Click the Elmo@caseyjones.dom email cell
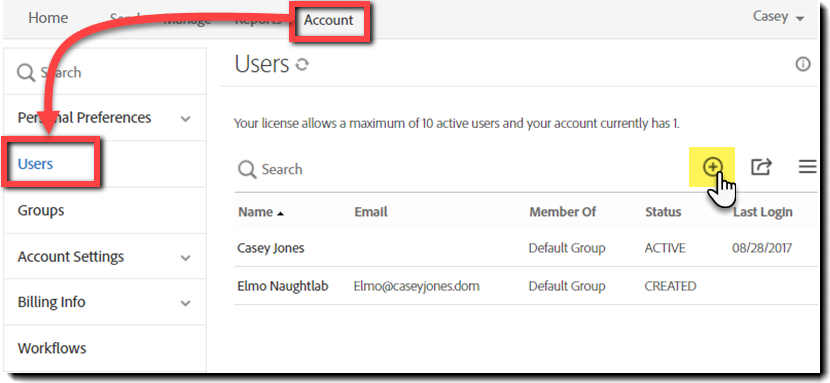830x383 pixels. click(417, 286)
